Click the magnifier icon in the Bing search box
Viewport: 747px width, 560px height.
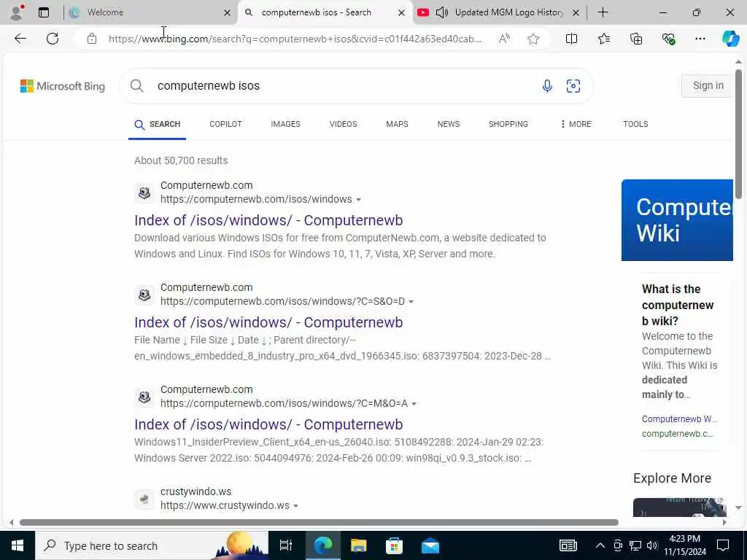pyautogui.click(x=136, y=86)
